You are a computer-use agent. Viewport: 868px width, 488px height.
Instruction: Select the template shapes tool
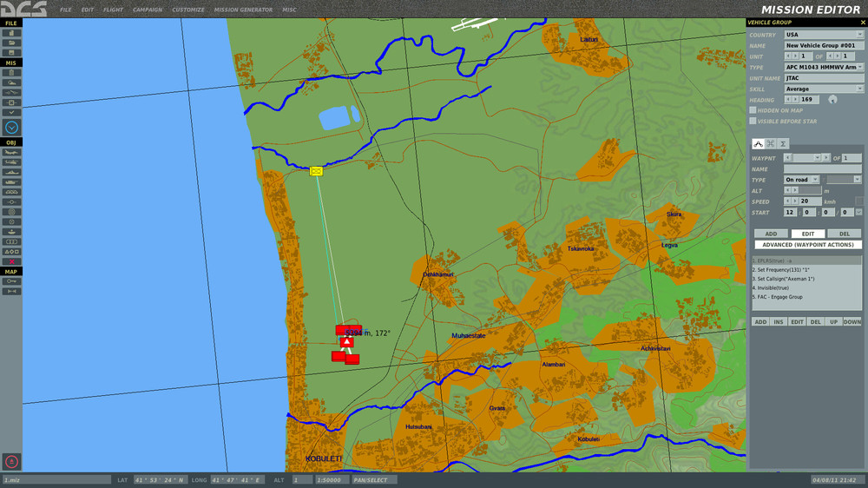pyautogui.click(x=11, y=252)
